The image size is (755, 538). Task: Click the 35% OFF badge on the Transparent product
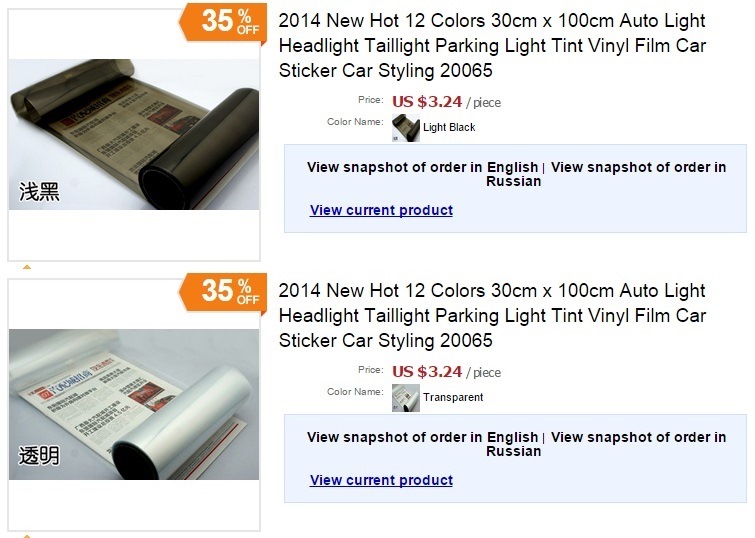click(222, 291)
